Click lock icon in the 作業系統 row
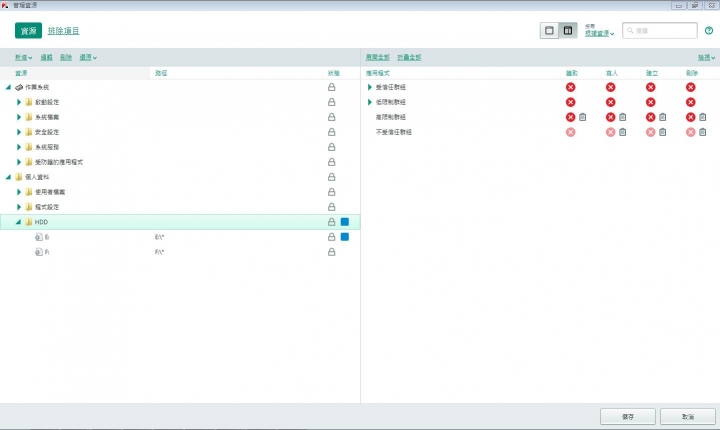This screenshot has width=720, height=430. coord(331,87)
